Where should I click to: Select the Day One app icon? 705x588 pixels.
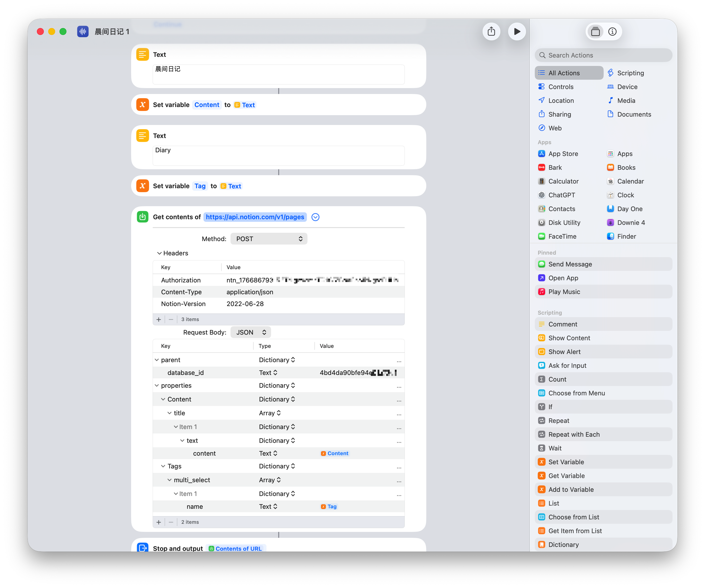(610, 209)
